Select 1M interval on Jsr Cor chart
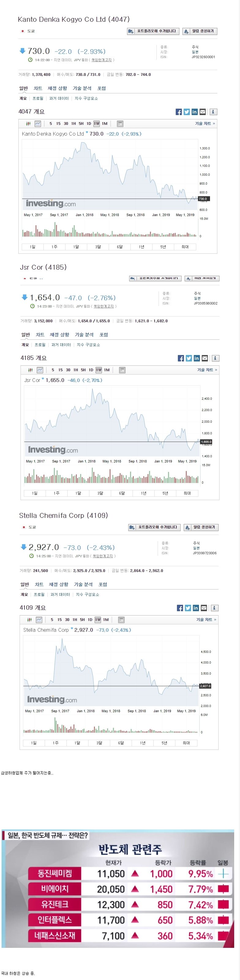 click(x=107, y=370)
